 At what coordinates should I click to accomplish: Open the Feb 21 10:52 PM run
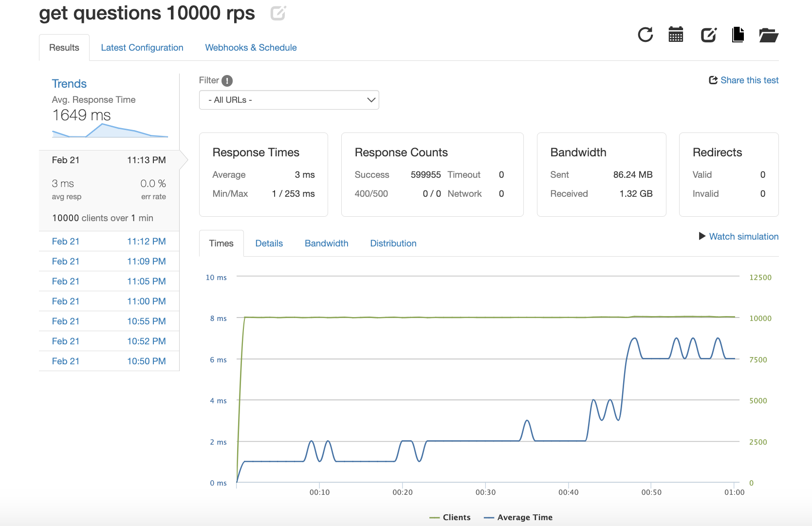click(x=109, y=341)
